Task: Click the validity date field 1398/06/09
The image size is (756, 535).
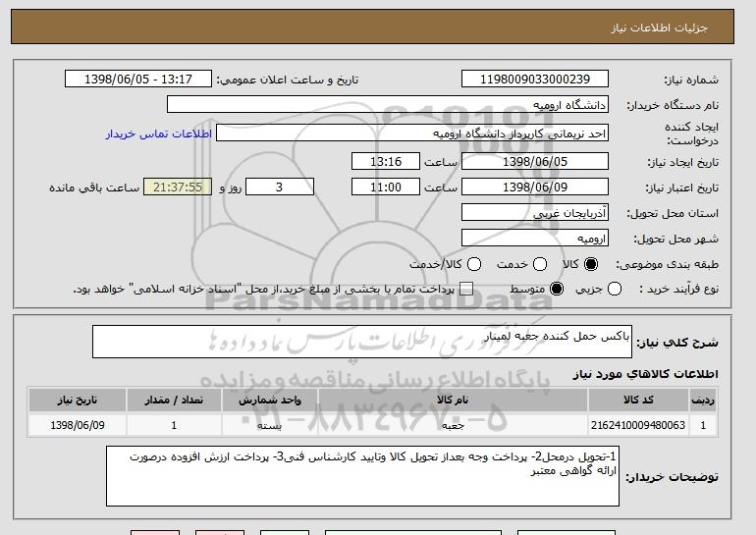Action: [535, 187]
